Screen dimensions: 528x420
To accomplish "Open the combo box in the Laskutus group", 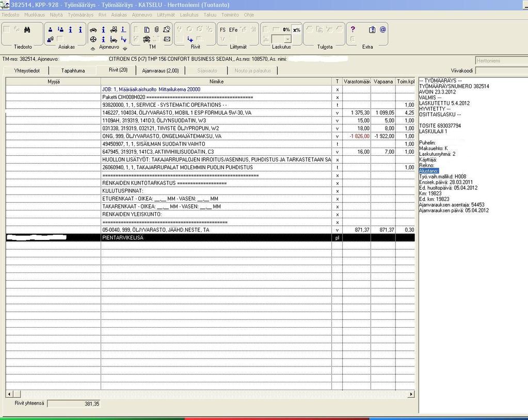I will pyautogui.click(x=281, y=39).
